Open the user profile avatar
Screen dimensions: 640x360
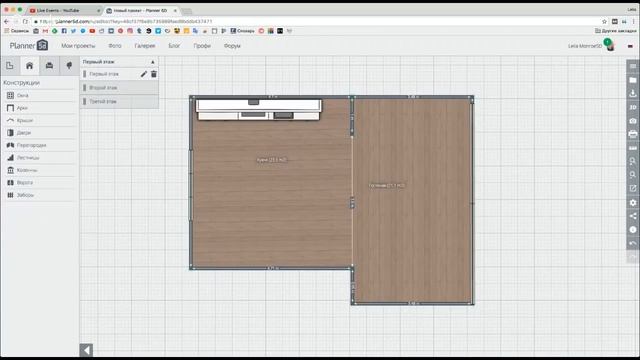610,45
